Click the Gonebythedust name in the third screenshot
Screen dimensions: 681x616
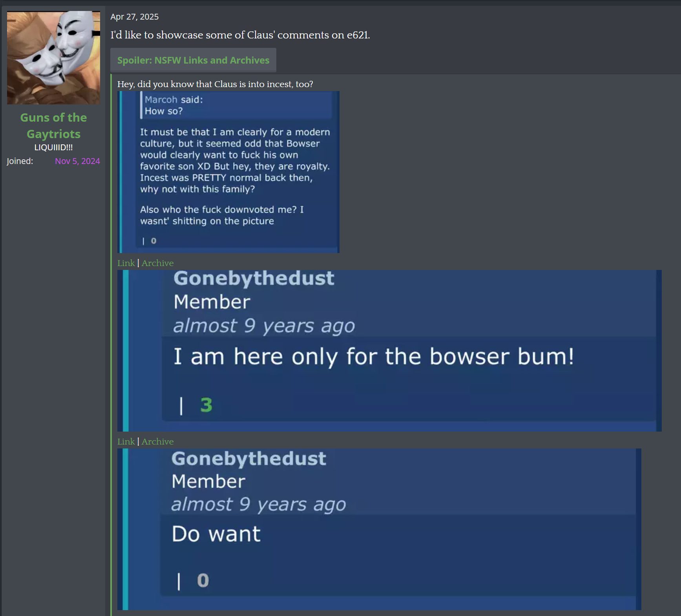click(249, 459)
